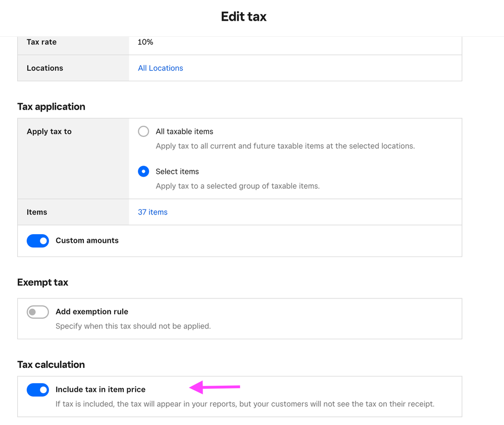Click the pink arrow annotation

(215, 388)
